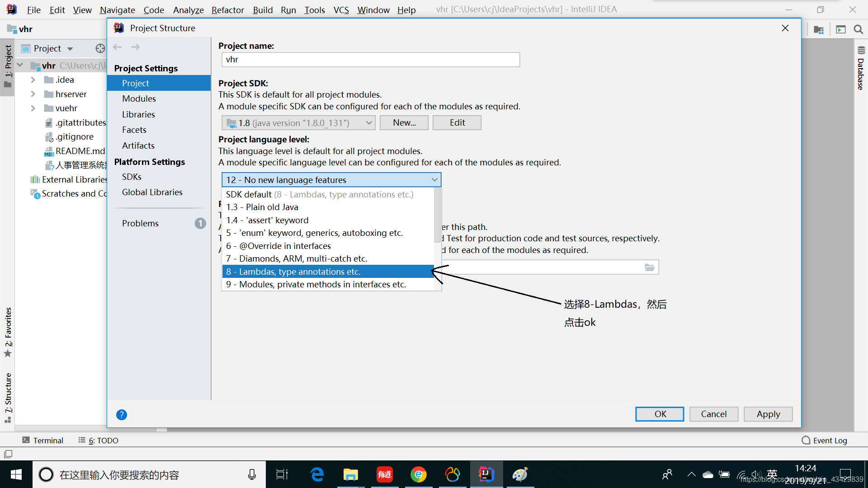Open the help question mark icon
This screenshot has height=488, width=868.
click(122, 415)
